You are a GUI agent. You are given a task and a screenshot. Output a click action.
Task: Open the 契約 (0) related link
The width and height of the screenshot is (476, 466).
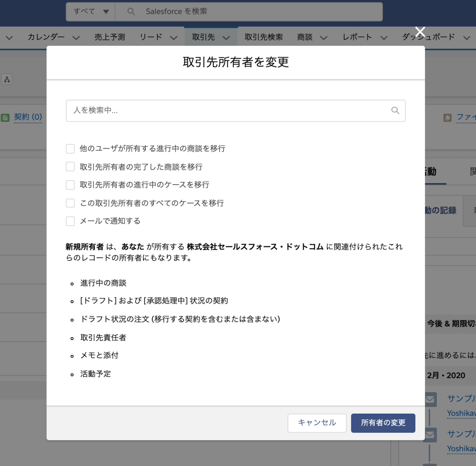point(28,117)
